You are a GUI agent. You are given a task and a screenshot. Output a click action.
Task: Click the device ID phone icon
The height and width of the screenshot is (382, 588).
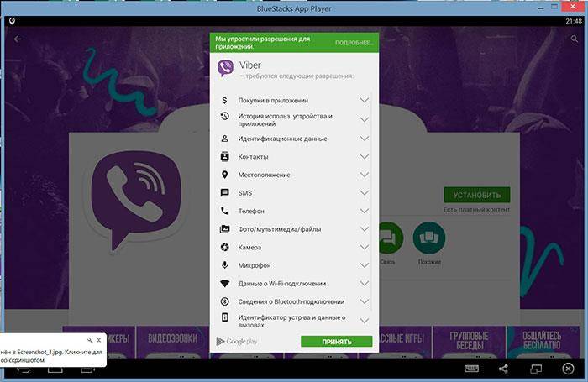pyautogui.click(x=224, y=317)
